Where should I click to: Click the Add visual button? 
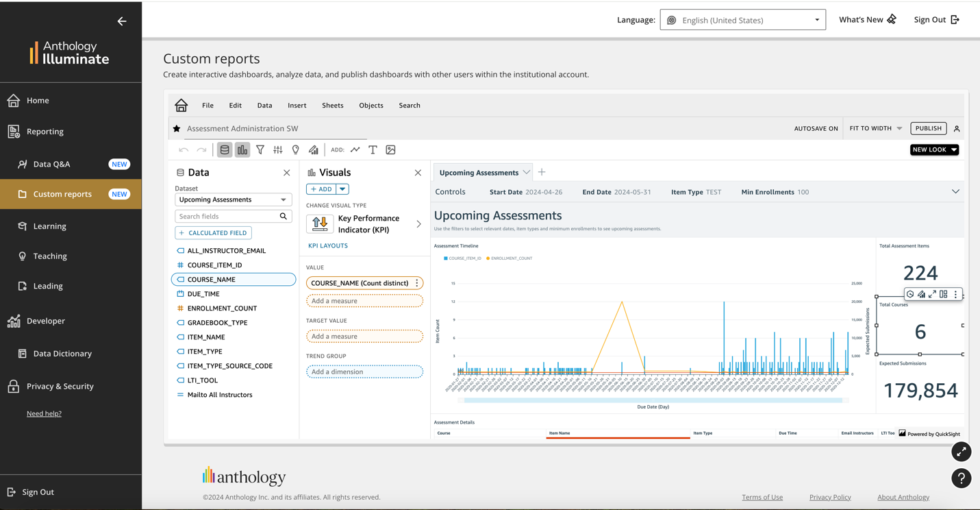click(321, 189)
